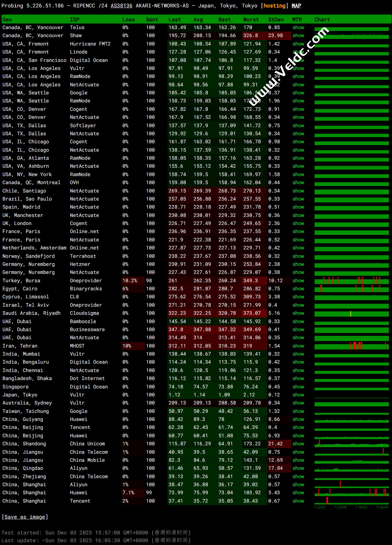
Task: Show MTR for Singapore Digital Ocean
Action: (x=298, y=387)
